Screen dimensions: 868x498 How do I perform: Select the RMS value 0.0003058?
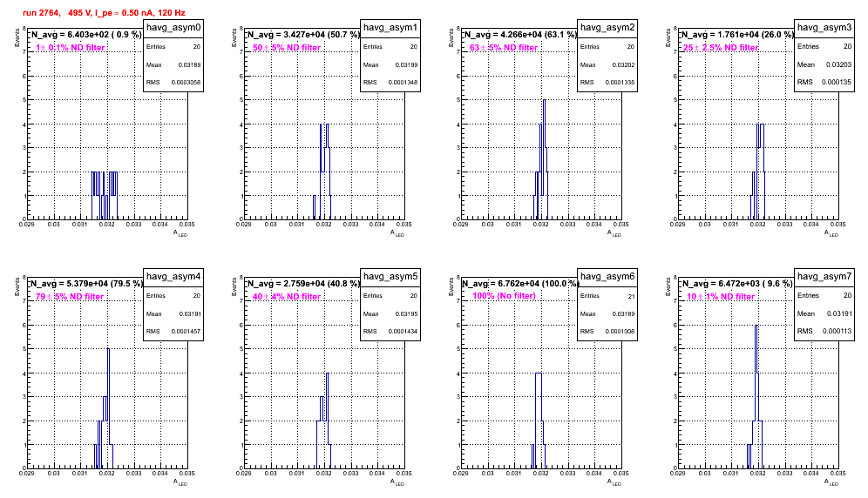[186, 83]
